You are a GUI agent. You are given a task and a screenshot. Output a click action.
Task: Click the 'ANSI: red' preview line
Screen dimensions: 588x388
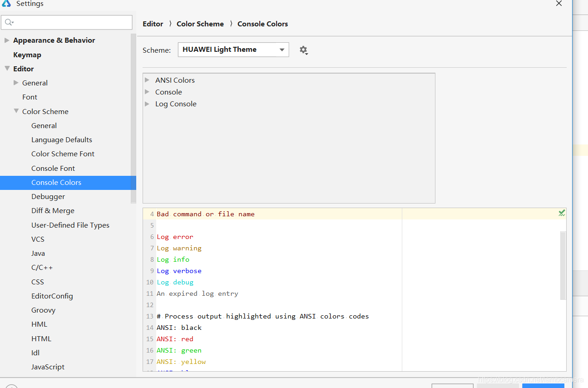click(175, 339)
